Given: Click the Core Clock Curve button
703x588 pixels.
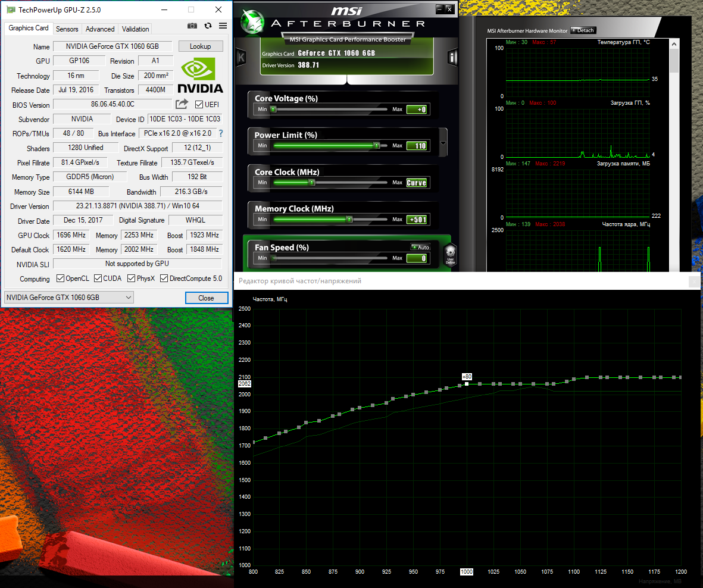Looking at the screenshot, I should pos(417,183).
